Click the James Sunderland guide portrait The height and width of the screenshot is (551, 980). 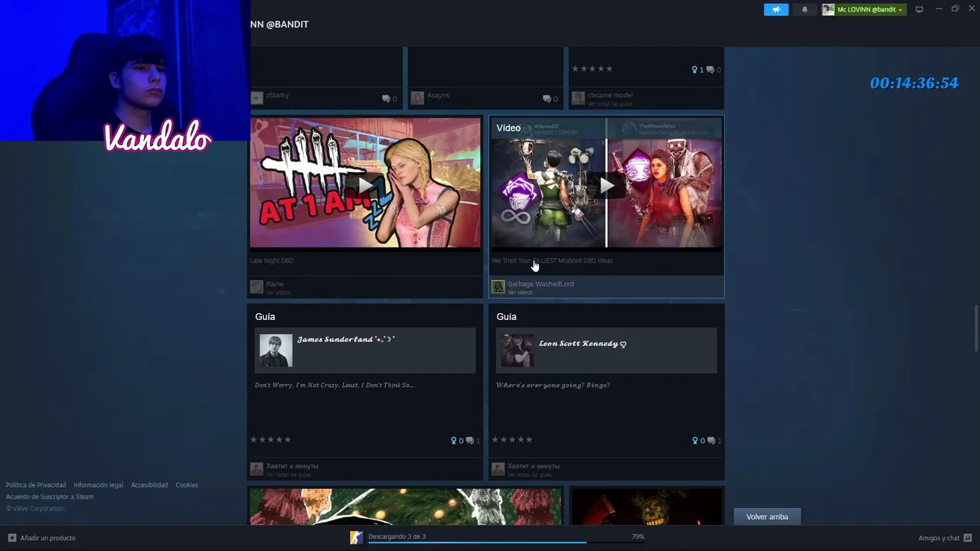pos(276,350)
